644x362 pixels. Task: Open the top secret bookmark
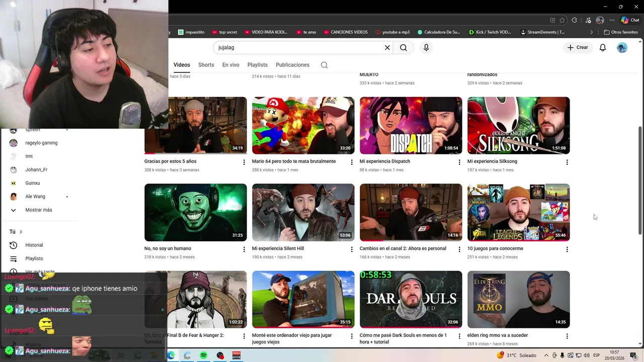coord(224,32)
